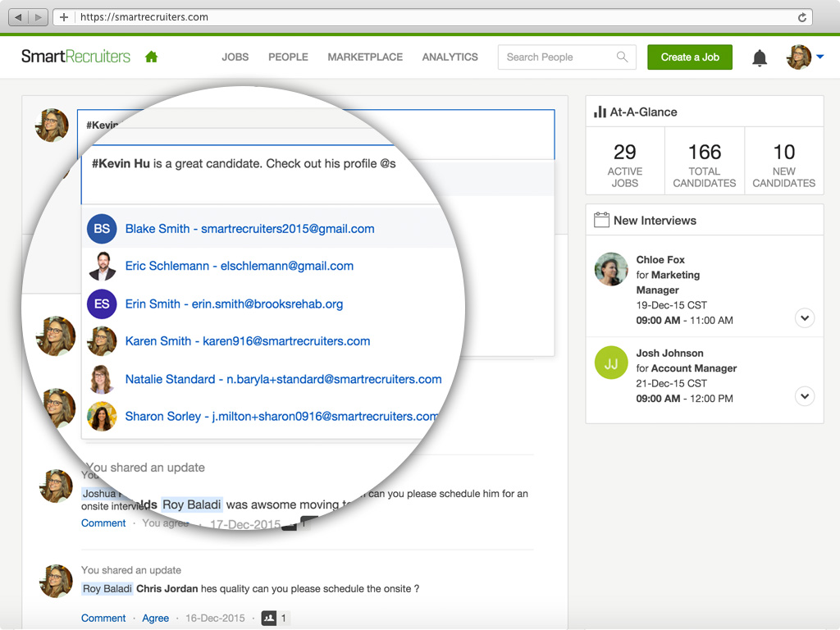
Task: Focus the Search People field
Action: coord(567,57)
